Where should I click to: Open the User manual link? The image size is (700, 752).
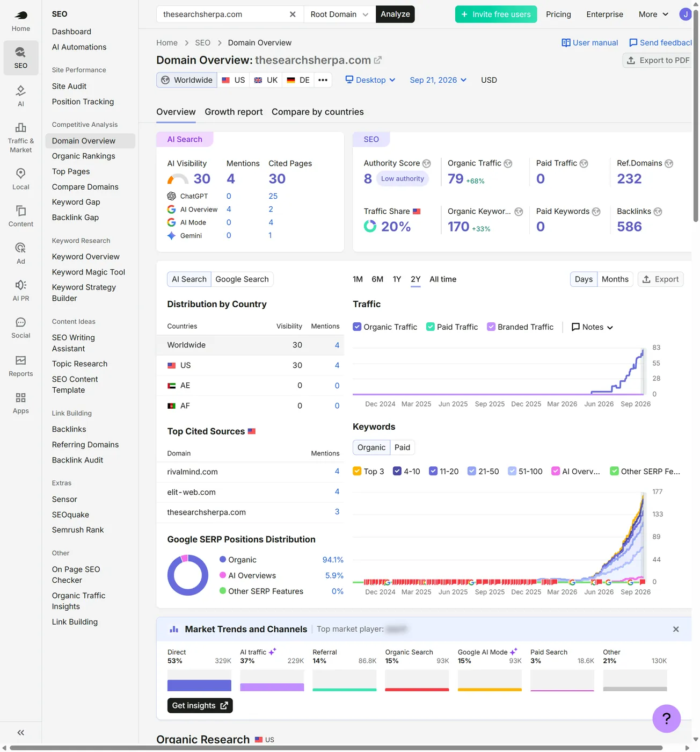[589, 42]
